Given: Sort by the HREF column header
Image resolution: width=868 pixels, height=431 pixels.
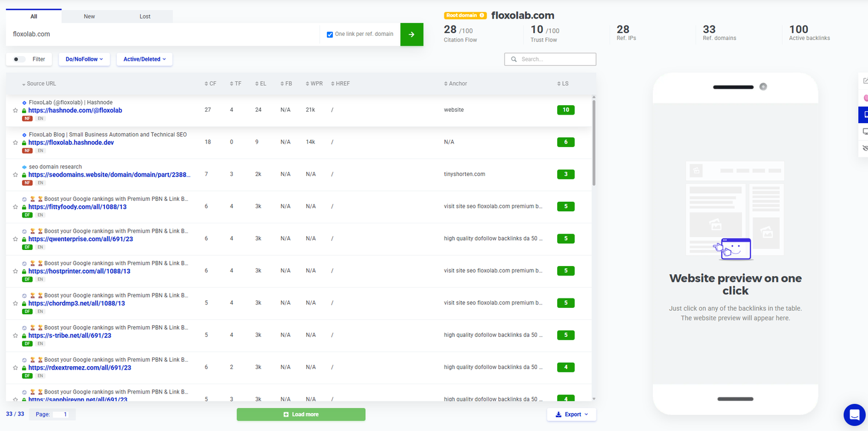Looking at the screenshot, I should coord(340,84).
